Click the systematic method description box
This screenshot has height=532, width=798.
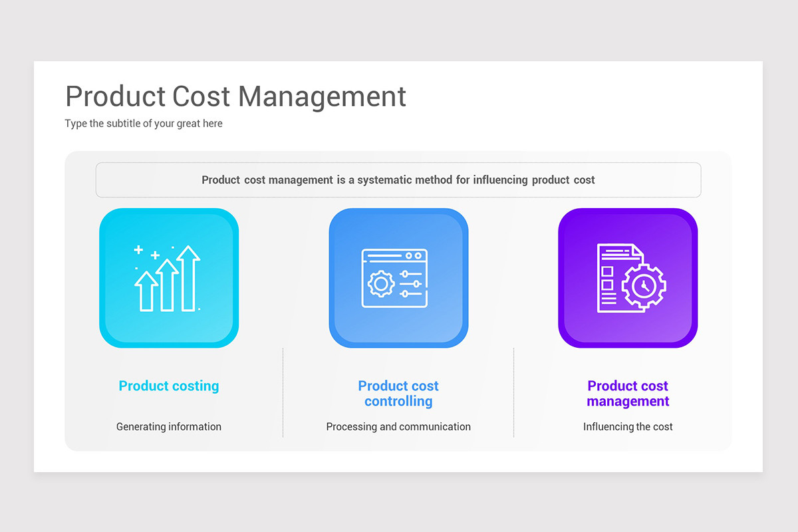(398, 180)
